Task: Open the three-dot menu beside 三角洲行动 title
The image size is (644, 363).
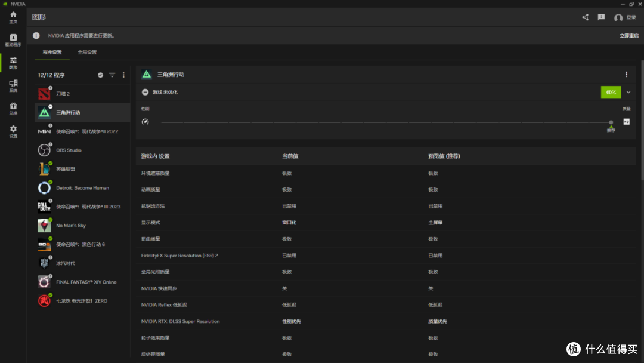Action: 626,75
